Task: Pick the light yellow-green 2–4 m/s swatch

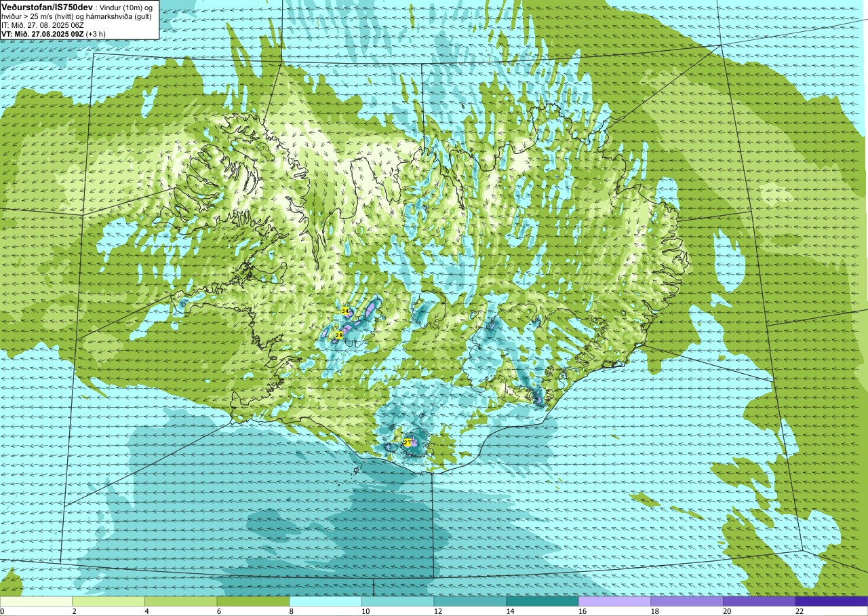Action: click(108, 601)
